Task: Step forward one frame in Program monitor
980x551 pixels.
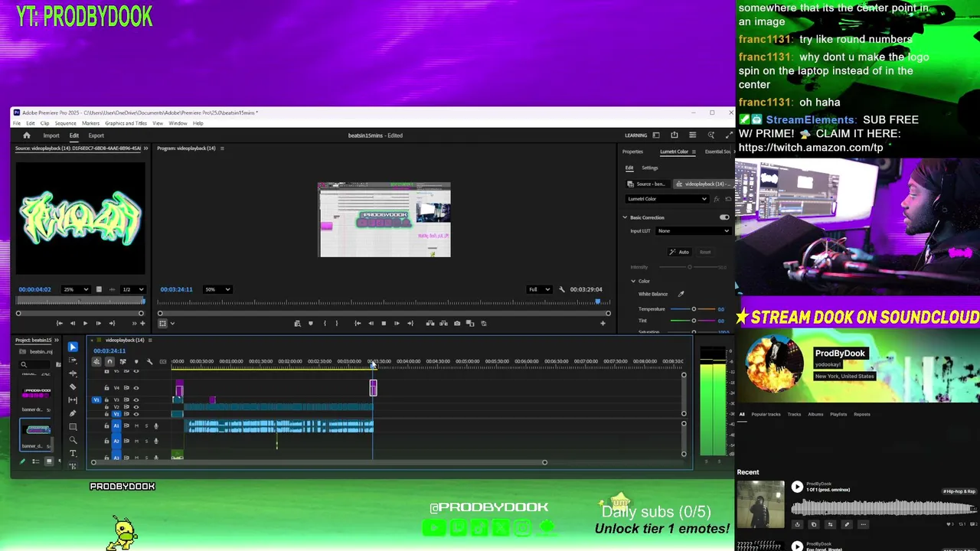Action: tap(397, 323)
